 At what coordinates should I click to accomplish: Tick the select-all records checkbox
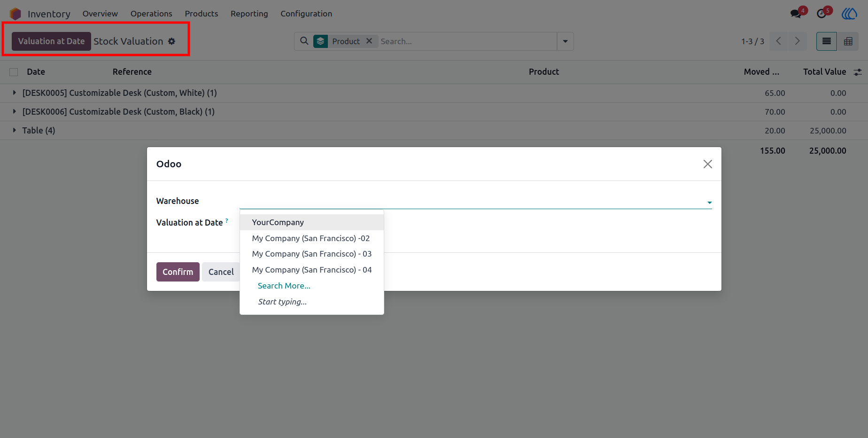click(14, 72)
